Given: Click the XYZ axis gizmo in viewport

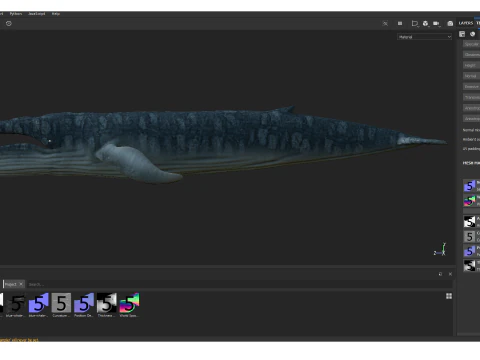Looking at the screenshot, I should [440, 250].
